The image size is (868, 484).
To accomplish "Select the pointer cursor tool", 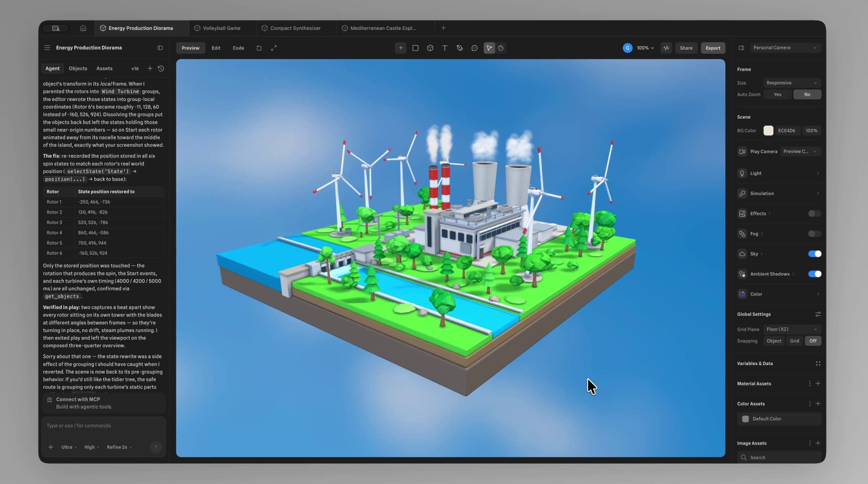I will point(489,48).
